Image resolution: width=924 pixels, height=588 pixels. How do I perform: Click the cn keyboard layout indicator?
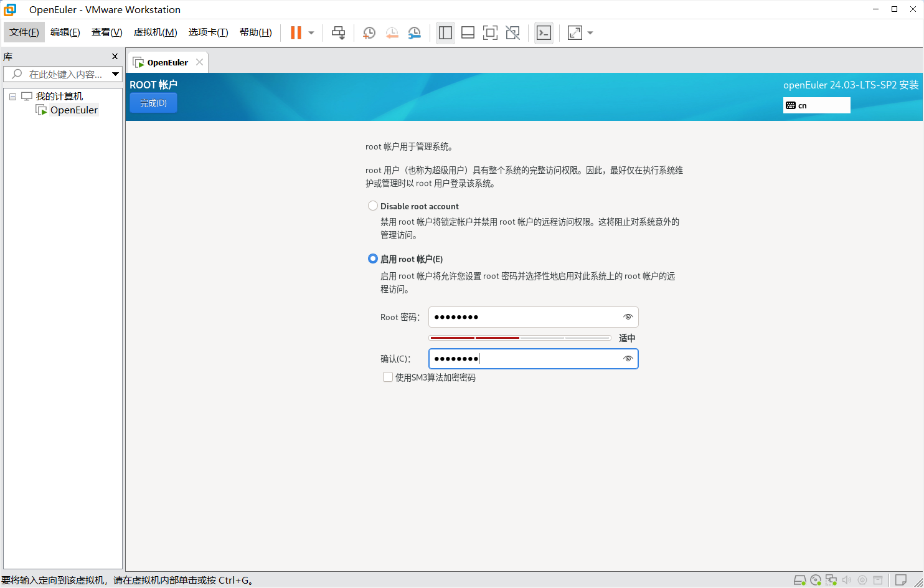816,105
